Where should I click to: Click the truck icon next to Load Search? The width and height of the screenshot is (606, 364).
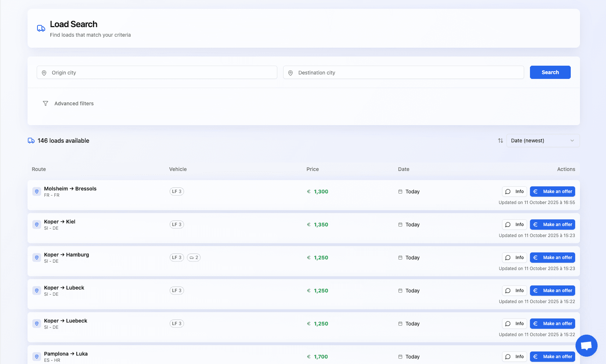click(41, 28)
